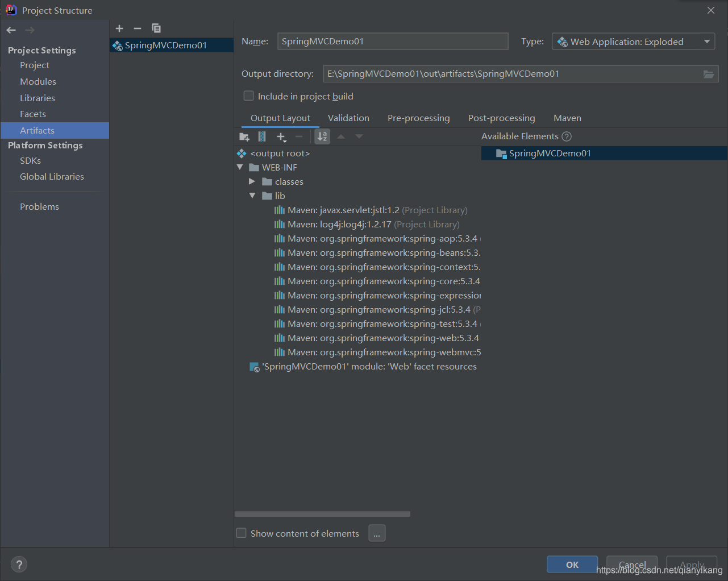Switch to the Maven tab
The image size is (728, 581).
click(567, 118)
